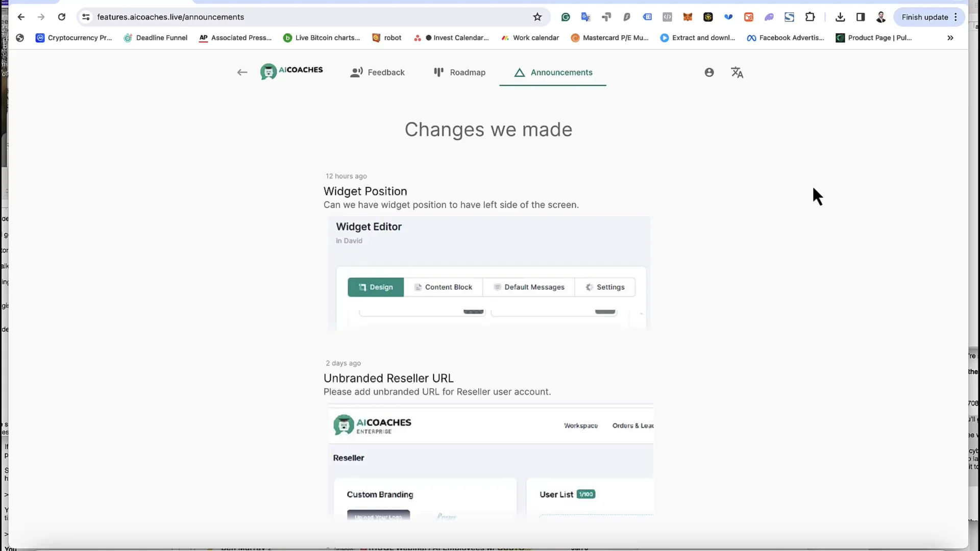Click the globe icon in bookmarks bar
980x551 pixels.
20,38
